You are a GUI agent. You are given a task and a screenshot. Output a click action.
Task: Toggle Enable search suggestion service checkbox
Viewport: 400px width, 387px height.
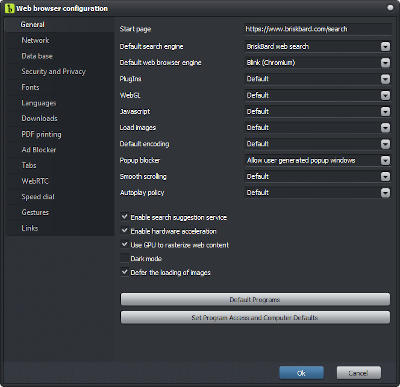(125, 217)
